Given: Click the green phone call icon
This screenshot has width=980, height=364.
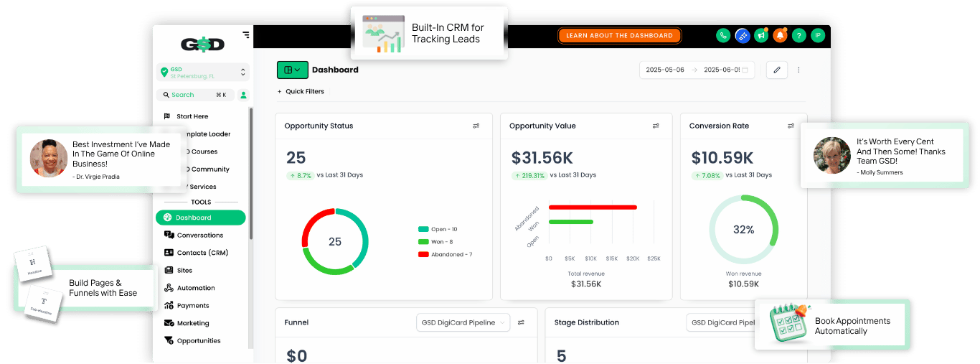Looking at the screenshot, I should (723, 35).
